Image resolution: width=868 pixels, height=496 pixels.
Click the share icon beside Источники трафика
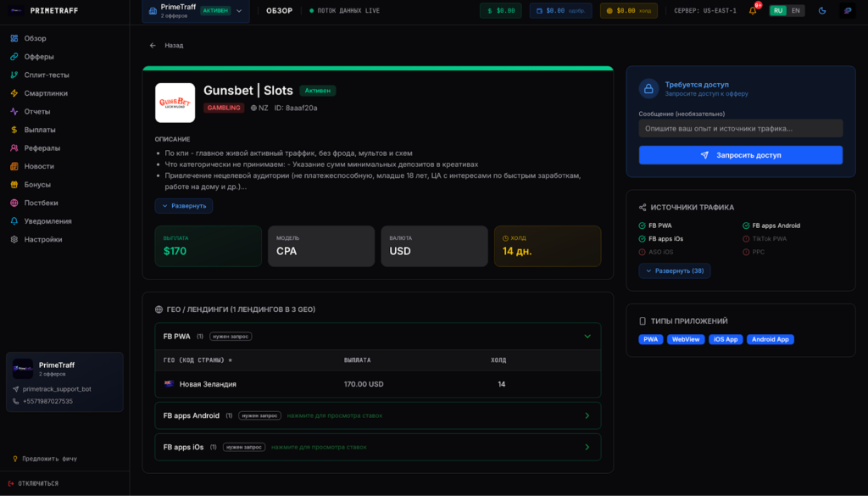[643, 208]
